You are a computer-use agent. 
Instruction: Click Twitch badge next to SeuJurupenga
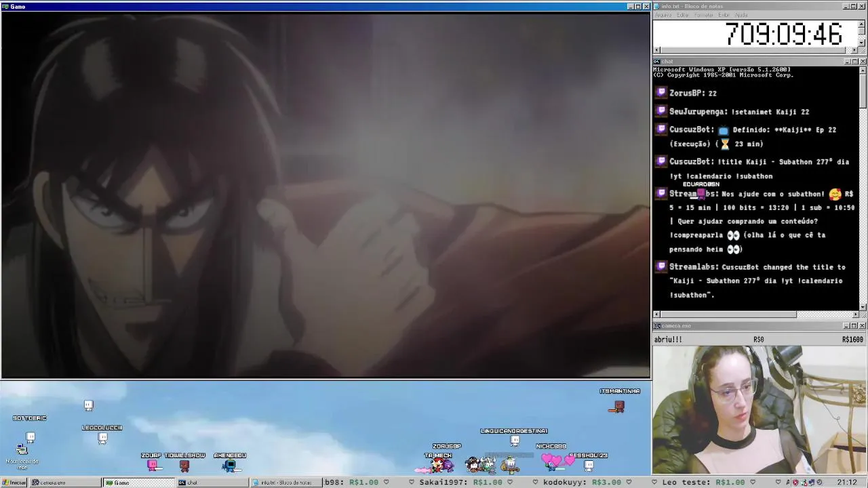(x=661, y=110)
